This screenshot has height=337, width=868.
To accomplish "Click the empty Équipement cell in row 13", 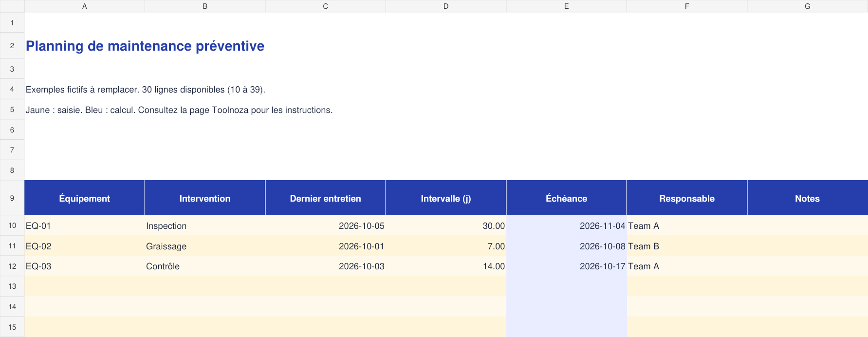I will click(85, 286).
